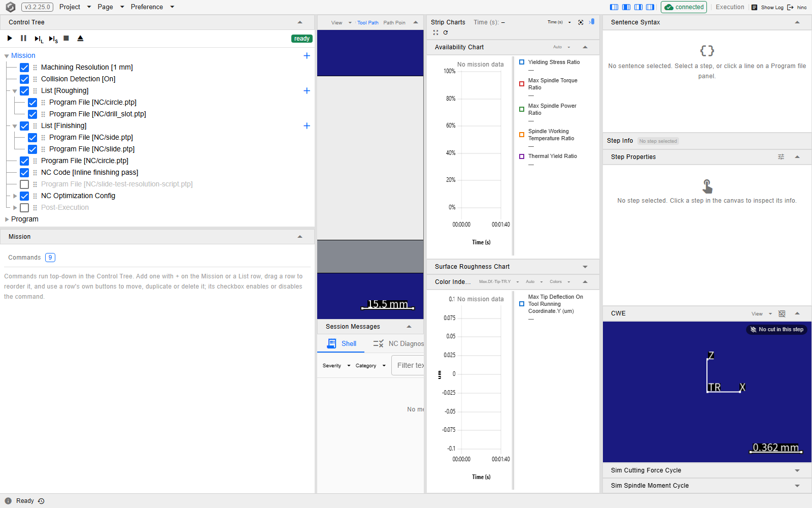
Task: Click the pause icon in Control Tree toolbar
Action: click(23, 38)
